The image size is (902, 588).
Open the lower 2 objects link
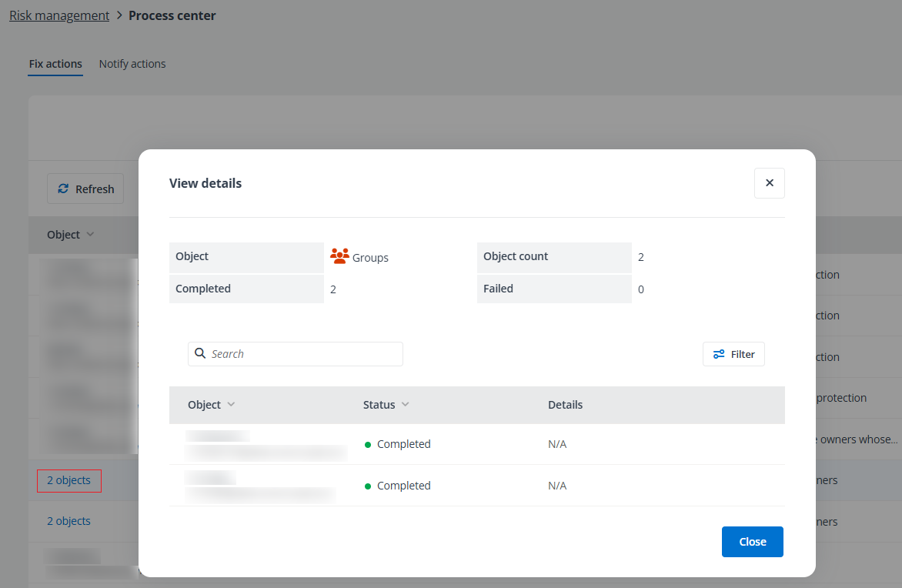tap(68, 521)
